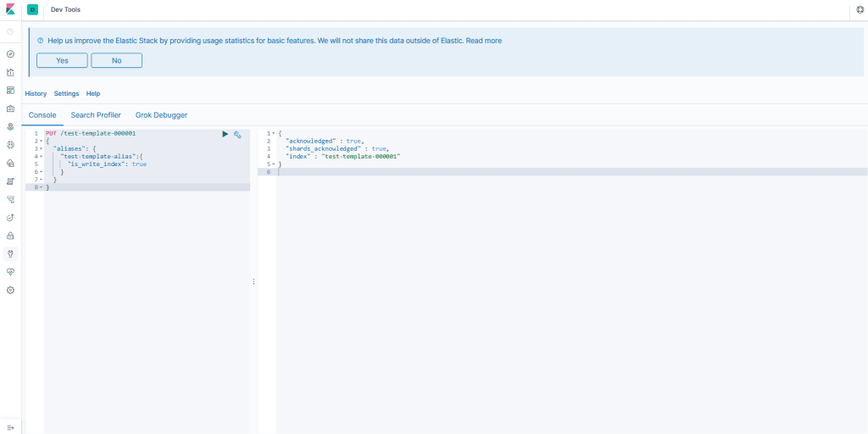The height and width of the screenshot is (434, 868).
Task: Open the request wrench options icon
Action: (x=237, y=134)
